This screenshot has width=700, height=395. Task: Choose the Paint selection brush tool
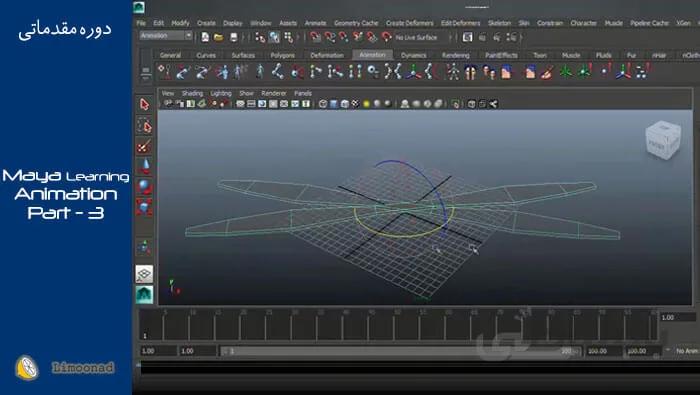[x=144, y=146]
